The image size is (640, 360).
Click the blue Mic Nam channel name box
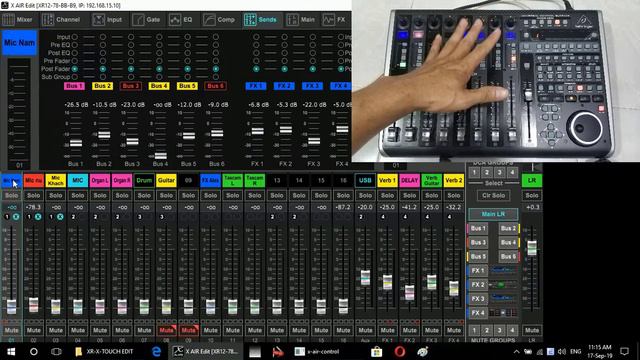click(19, 43)
